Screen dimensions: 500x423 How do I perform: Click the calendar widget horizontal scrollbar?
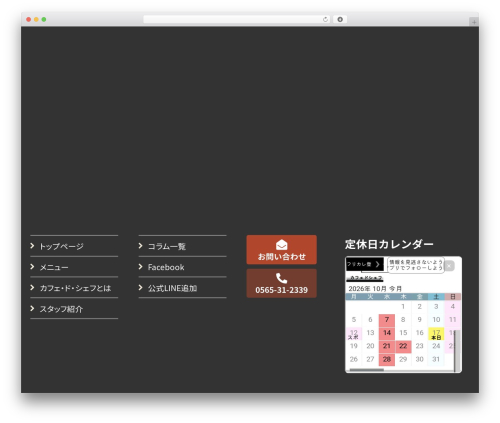367,370
